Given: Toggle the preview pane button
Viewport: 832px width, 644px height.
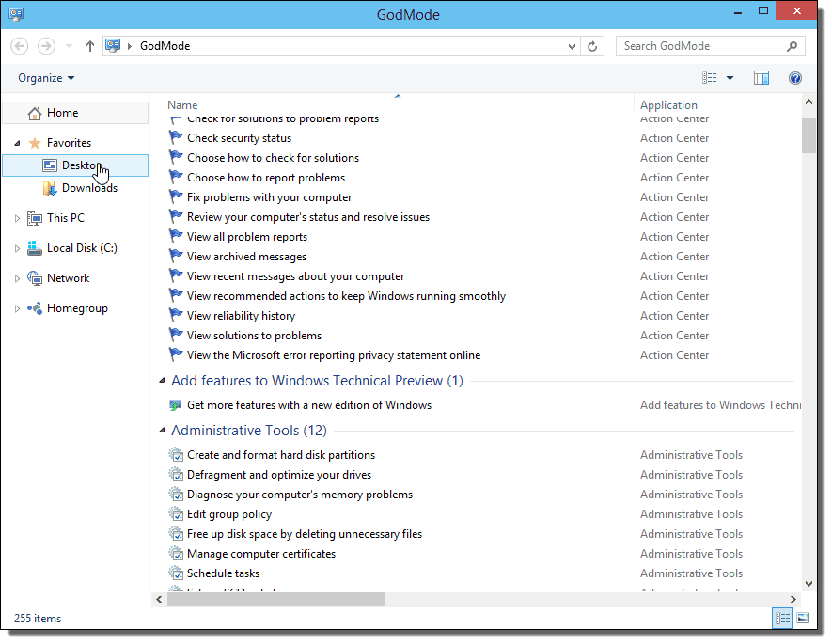Looking at the screenshot, I should [761, 78].
